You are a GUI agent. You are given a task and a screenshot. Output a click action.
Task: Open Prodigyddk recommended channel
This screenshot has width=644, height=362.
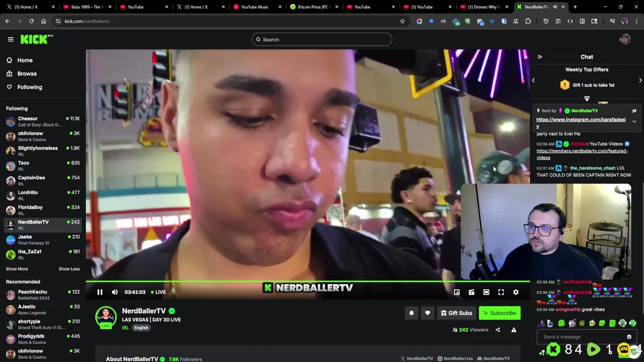coord(42,339)
